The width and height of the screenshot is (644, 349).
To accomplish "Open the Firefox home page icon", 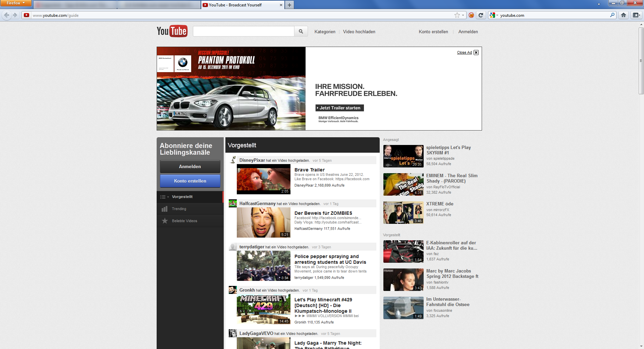I will pyautogui.click(x=624, y=15).
